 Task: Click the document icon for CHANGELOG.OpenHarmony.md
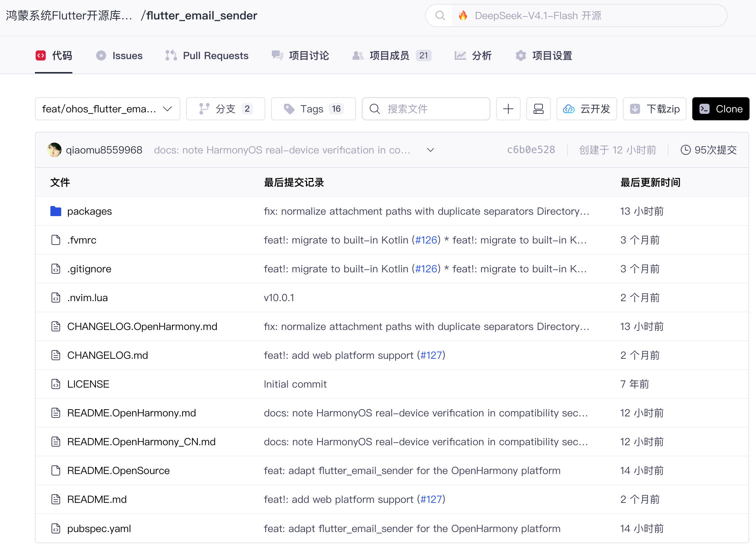tap(56, 326)
